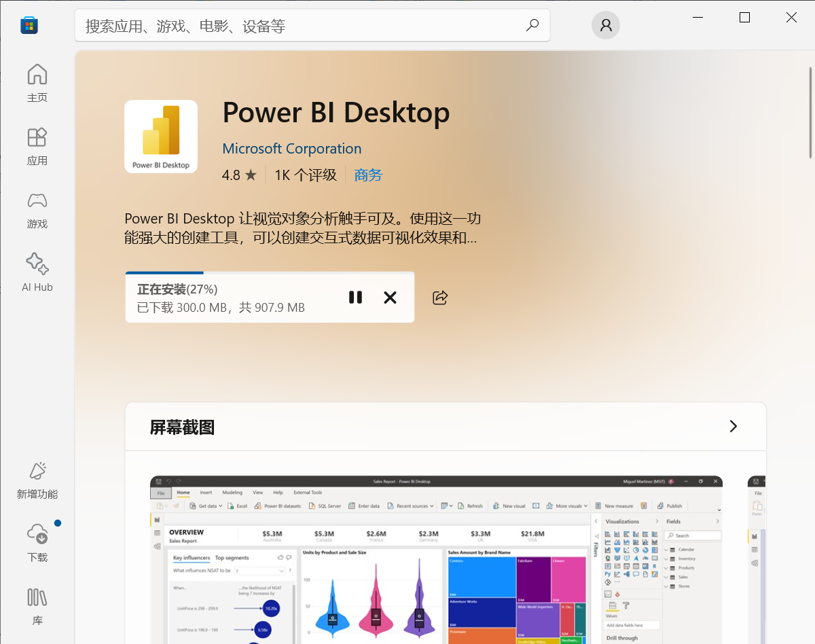Open the Home (主页) sidebar section

tap(37, 84)
